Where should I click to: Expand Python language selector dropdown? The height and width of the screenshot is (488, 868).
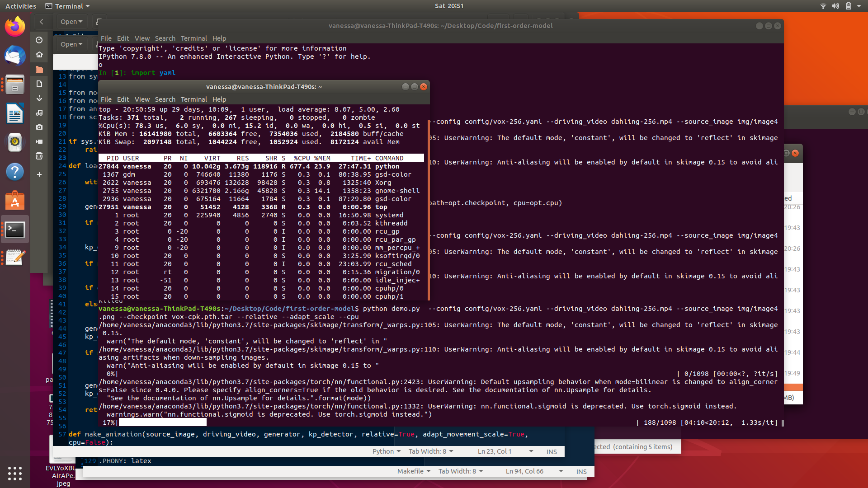[387, 451]
